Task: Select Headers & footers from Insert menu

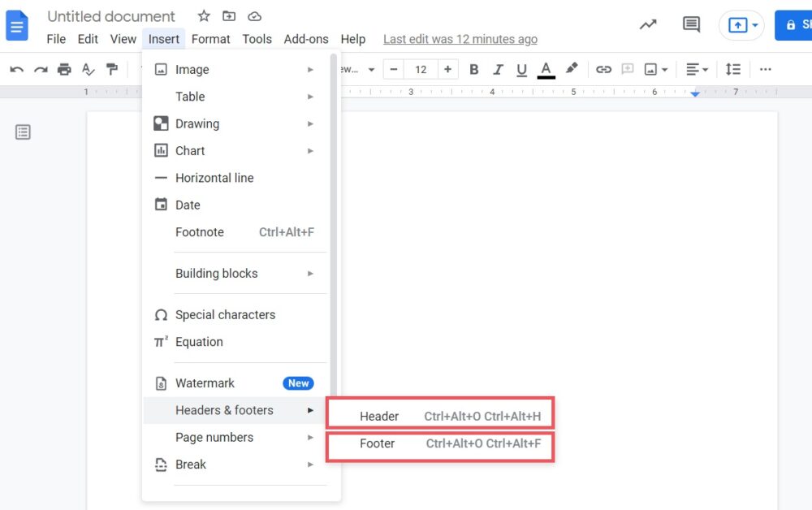Action: pyautogui.click(x=224, y=410)
